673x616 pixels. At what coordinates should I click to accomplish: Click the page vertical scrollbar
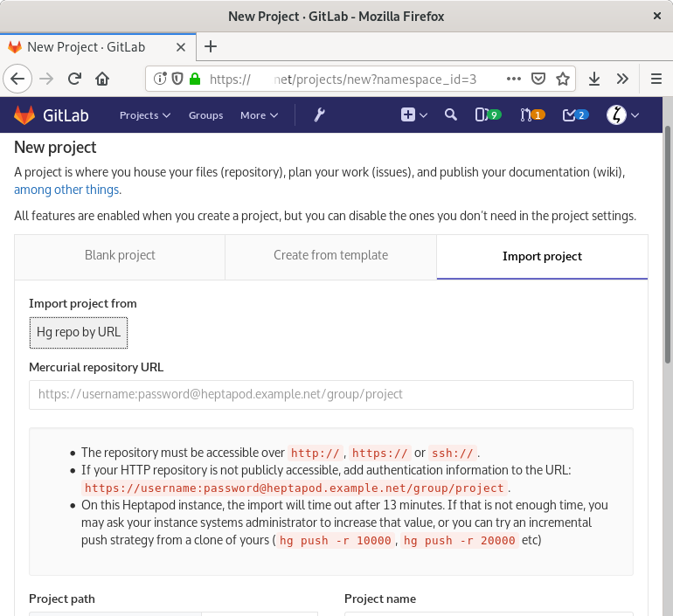tap(668, 245)
